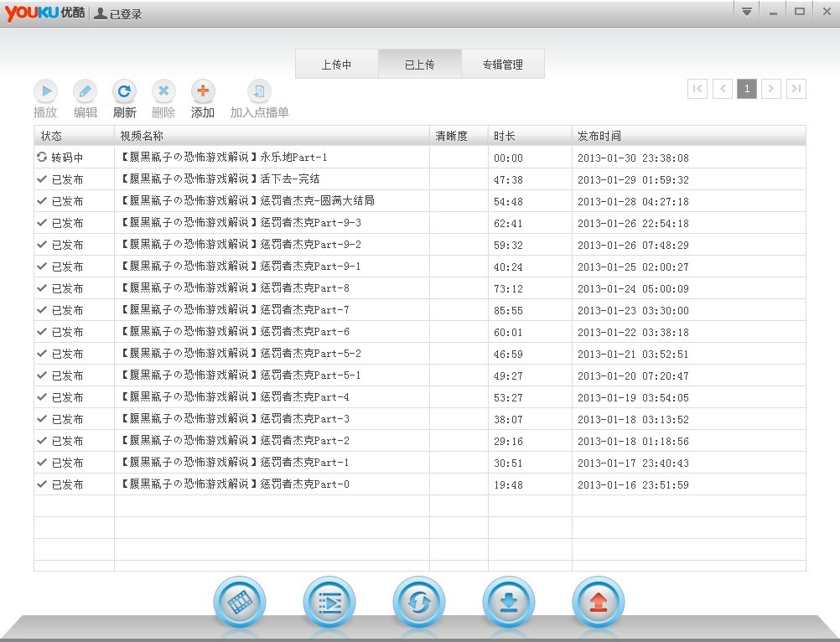
Task: Click the checkmark icon in the 惩罚者杰克-圆满大结局 row
Action: 42,201
